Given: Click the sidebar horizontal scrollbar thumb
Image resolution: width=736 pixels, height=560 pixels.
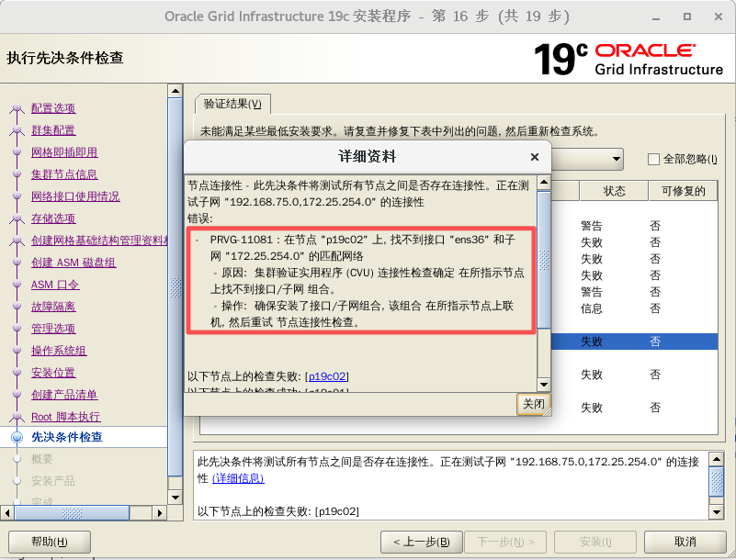Looking at the screenshot, I should (72, 512).
